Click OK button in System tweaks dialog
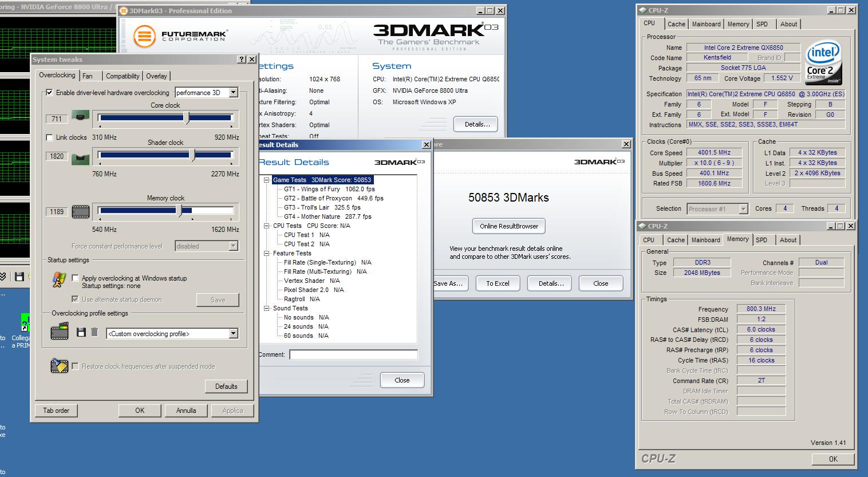Viewport: 868px width, 477px height. coord(140,411)
